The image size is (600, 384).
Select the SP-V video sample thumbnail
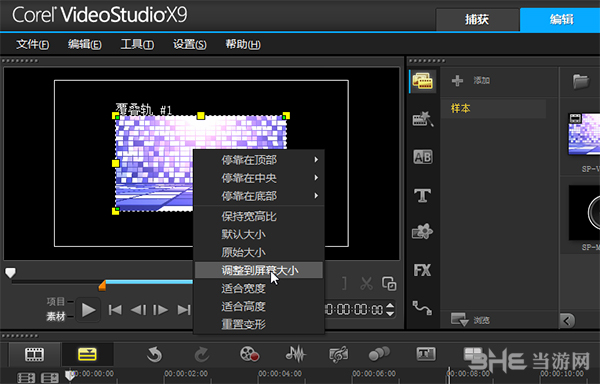[x=584, y=134]
